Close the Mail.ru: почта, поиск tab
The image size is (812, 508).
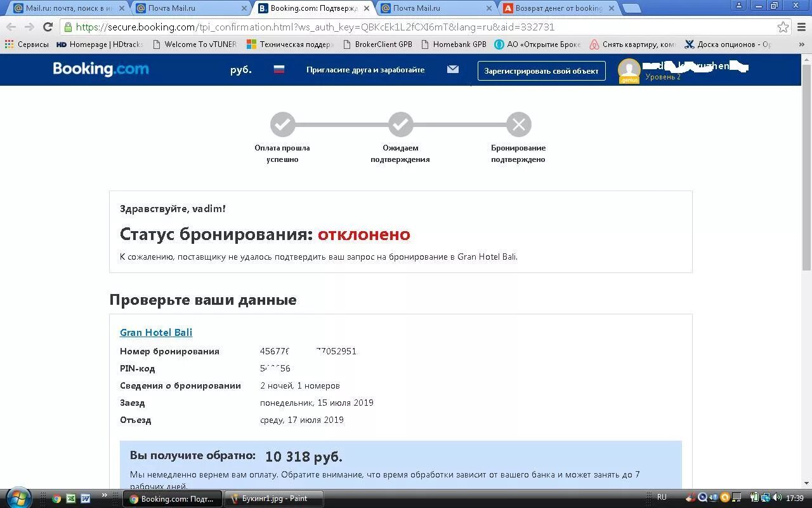tap(121, 8)
